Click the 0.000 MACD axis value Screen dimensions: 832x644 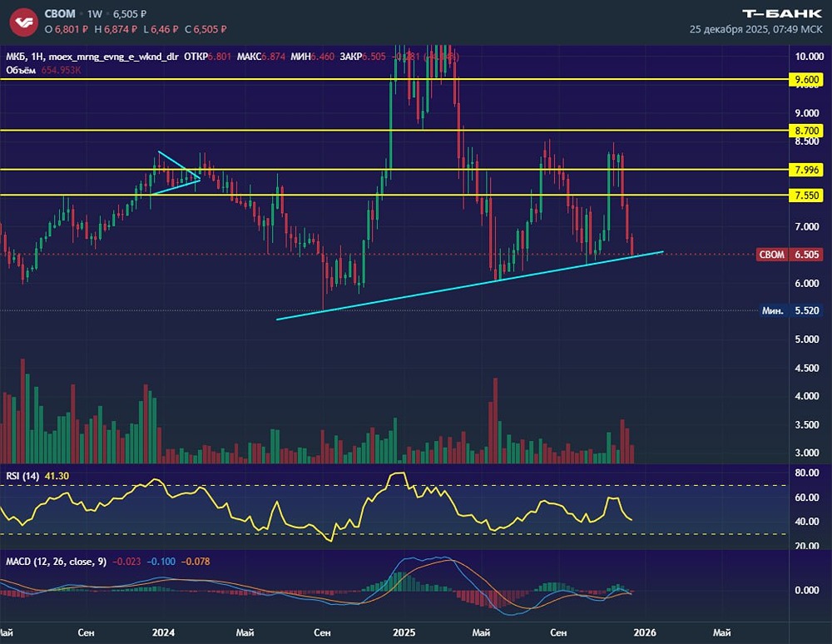point(807,591)
